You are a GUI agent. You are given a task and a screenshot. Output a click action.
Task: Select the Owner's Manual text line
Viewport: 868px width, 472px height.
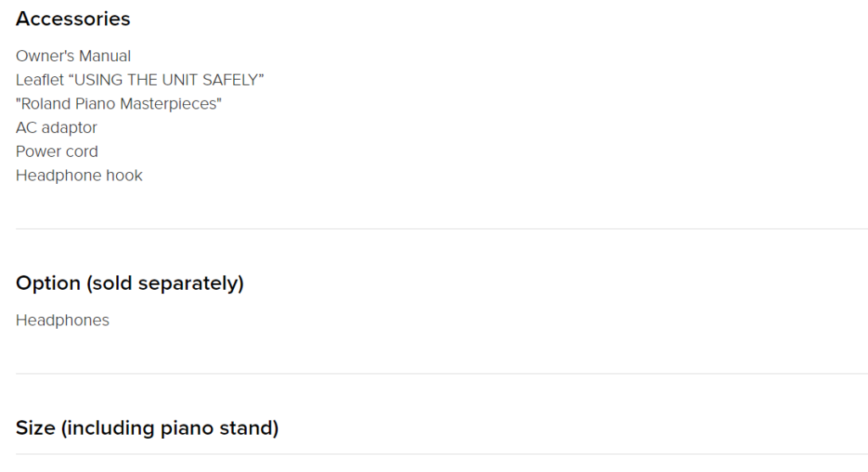point(73,56)
